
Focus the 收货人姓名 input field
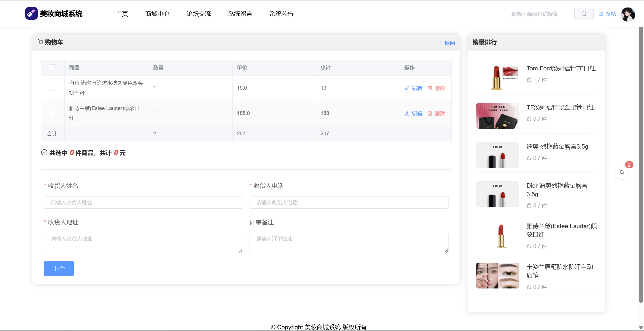click(x=143, y=203)
